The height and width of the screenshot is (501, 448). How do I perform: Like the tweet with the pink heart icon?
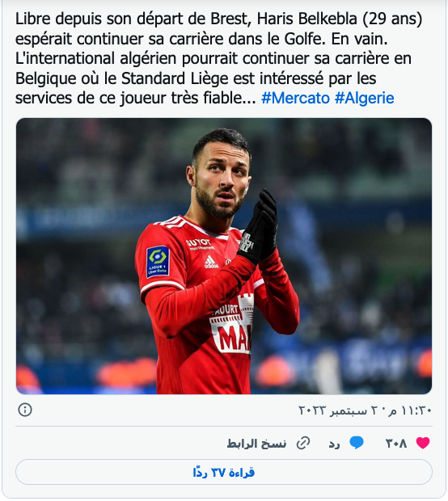click(x=423, y=443)
